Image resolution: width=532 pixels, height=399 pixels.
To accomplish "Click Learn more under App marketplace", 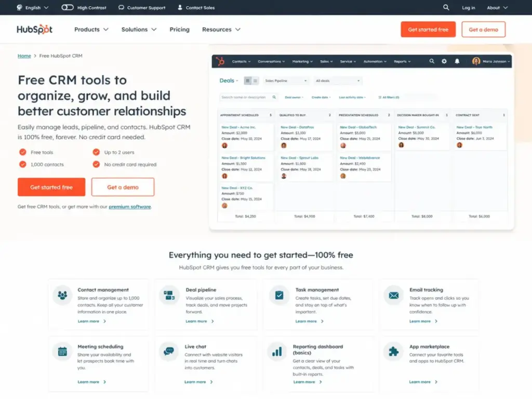I will pos(423,382).
